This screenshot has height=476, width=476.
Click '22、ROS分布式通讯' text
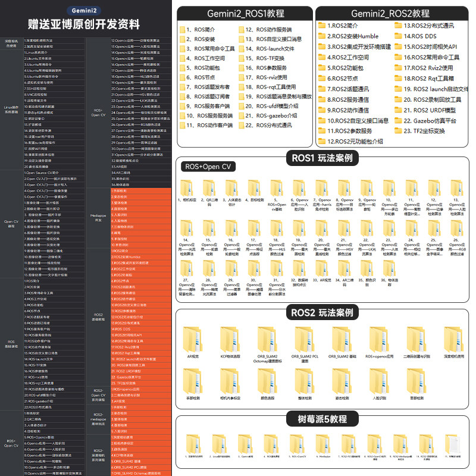coord(268,125)
